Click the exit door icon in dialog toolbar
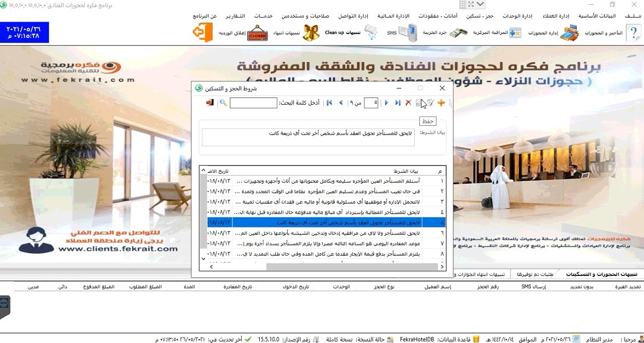Image resolution: width=644 pixels, height=343 pixels. click(x=210, y=103)
